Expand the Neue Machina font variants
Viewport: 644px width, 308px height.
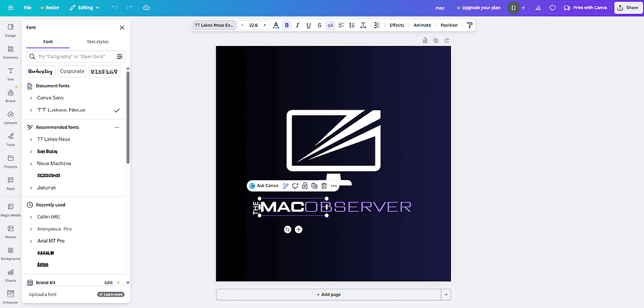pos(31,164)
